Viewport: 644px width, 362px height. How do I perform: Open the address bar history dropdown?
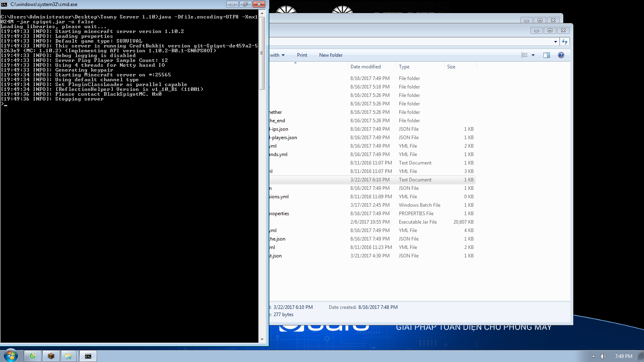555,42
